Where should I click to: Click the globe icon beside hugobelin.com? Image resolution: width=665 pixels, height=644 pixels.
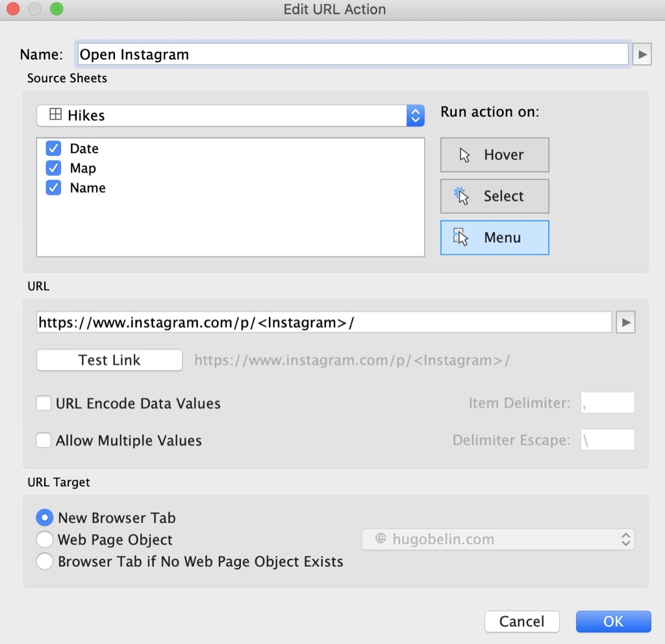pos(381,539)
